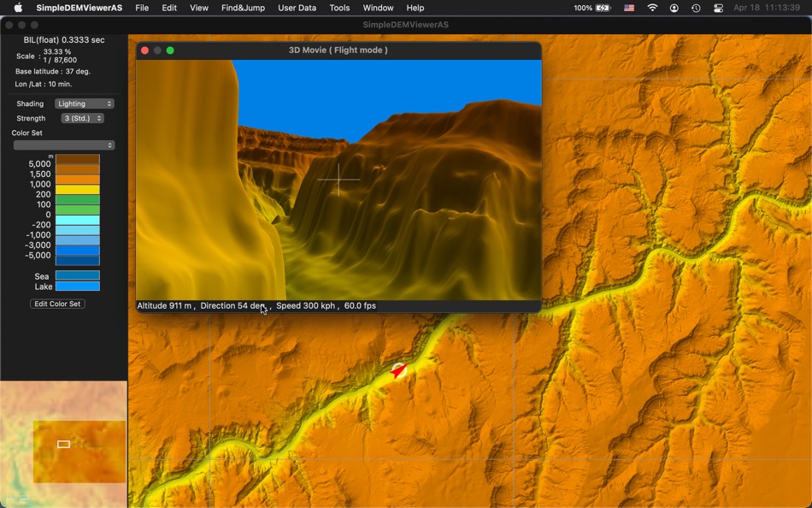This screenshot has height=508, width=812.
Task: Click the Sea color swatch
Action: coord(78,275)
